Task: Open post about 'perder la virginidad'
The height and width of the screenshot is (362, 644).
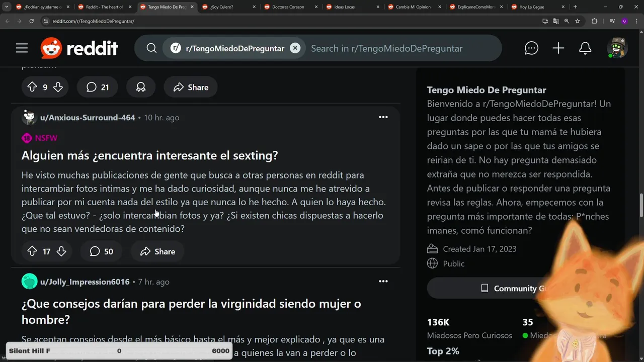Action: (x=191, y=311)
